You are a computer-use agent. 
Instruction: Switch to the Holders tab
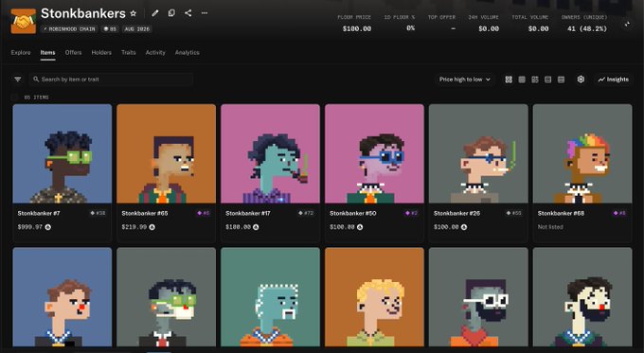[x=101, y=53]
